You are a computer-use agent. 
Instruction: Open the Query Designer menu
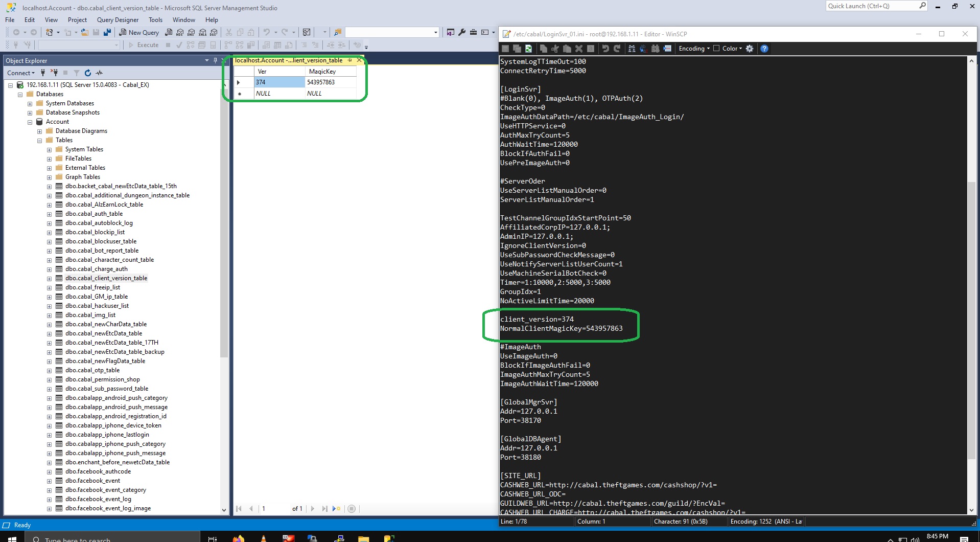pyautogui.click(x=118, y=20)
